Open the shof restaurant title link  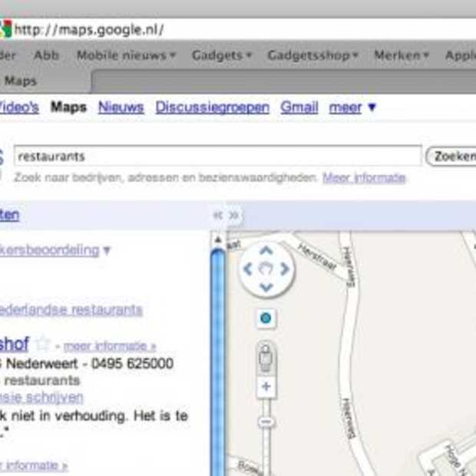coord(15,344)
